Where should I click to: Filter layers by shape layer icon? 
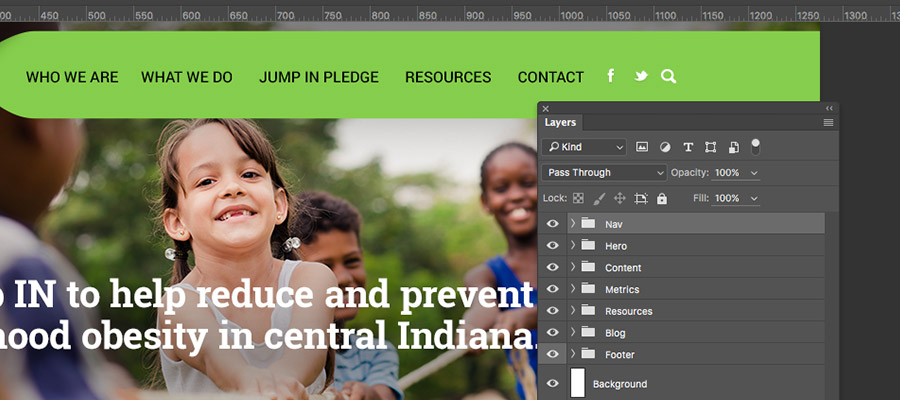[x=711, y=147]
